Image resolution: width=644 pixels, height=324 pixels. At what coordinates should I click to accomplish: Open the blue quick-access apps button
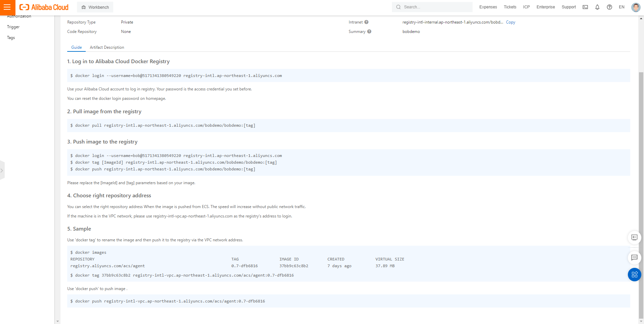coord(634,275)
